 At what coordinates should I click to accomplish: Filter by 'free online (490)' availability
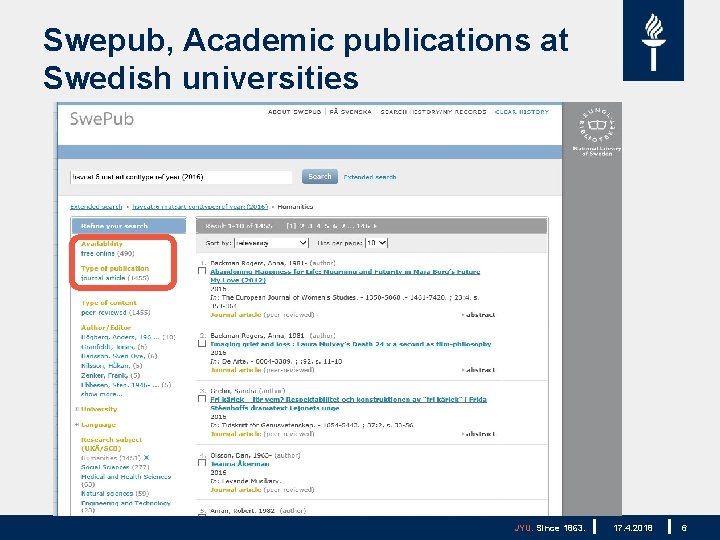coord(107,253)
